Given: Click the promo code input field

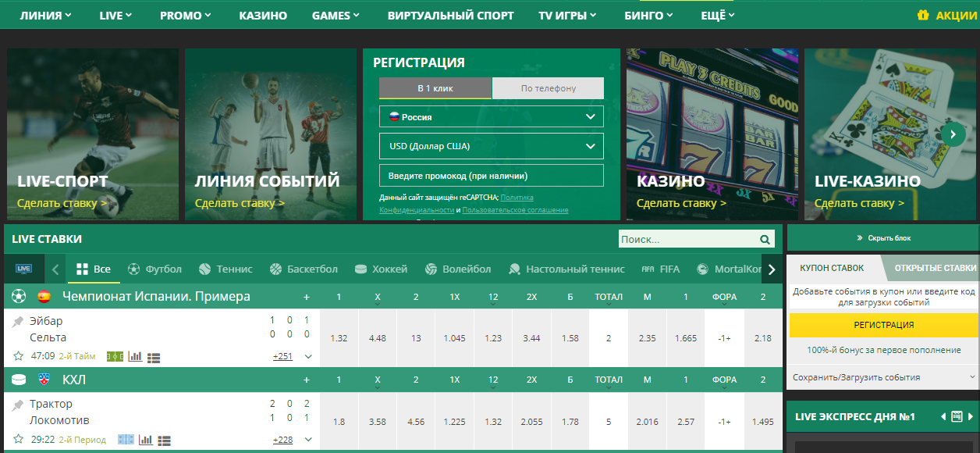Looking at the screenshot, I should (x=492, y=176).
